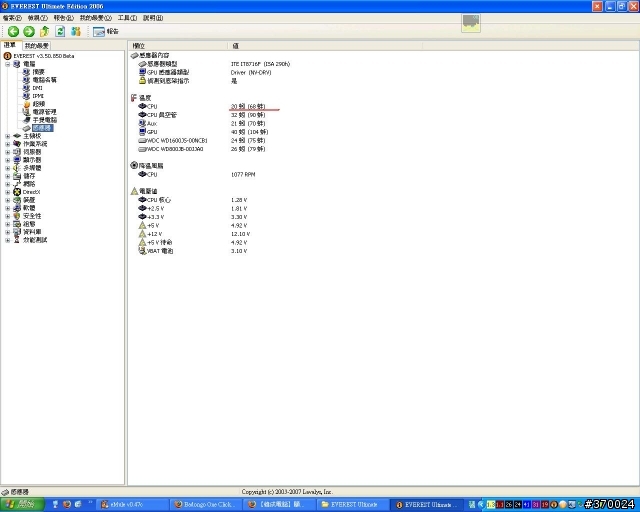Switch to the 我的最愛 tab in left panel
This screenshot has width=640, height=512.
tap(36, 46)
